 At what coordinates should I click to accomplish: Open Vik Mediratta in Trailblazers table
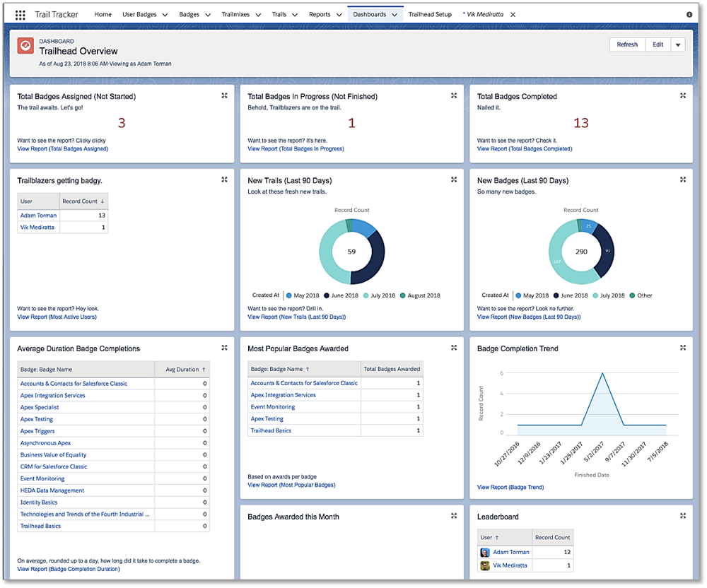point(37,227)
